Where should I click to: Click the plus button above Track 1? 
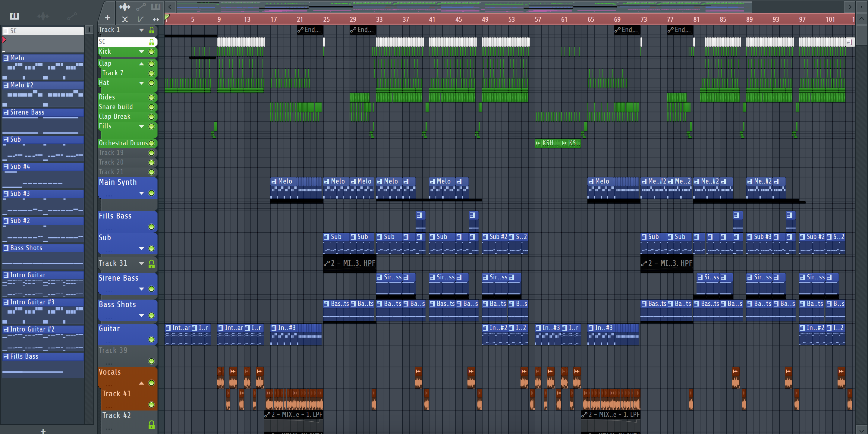click(108, 18)
